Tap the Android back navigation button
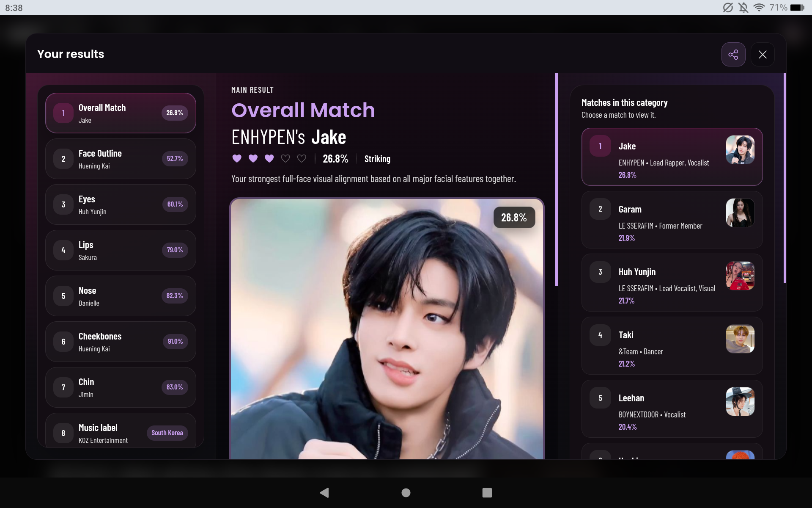 pyautogui.click(x=324, y=492)
